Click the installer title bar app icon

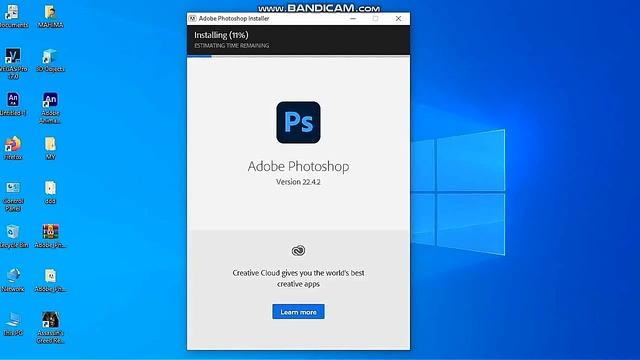[x=193, y=18]
